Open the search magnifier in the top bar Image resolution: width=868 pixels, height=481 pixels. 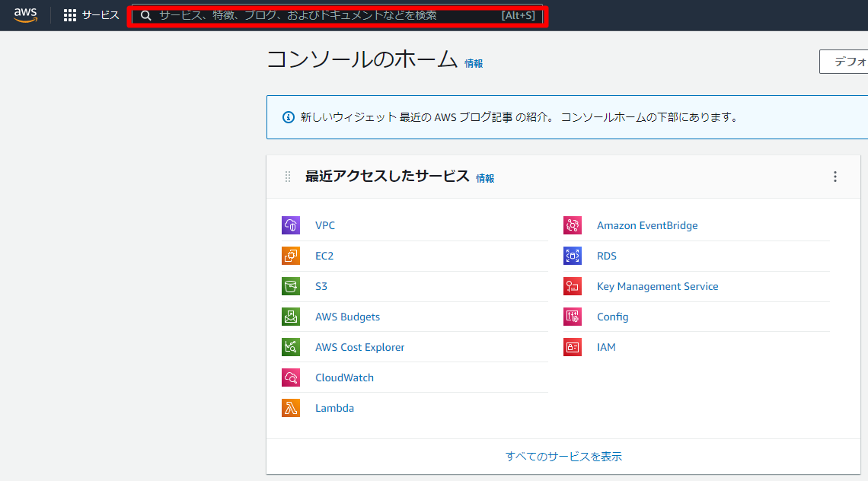(x=145, y=14)
